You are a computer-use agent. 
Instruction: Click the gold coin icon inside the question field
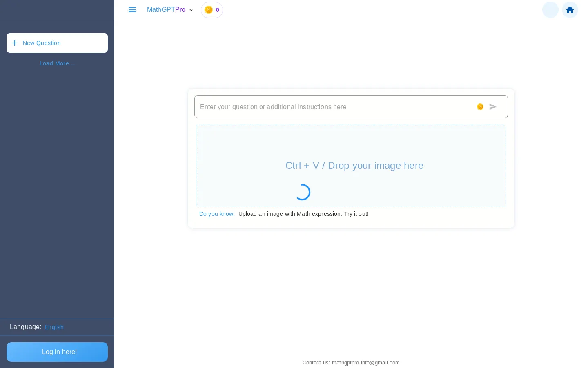pyautogui.click(x=480, y=107)
